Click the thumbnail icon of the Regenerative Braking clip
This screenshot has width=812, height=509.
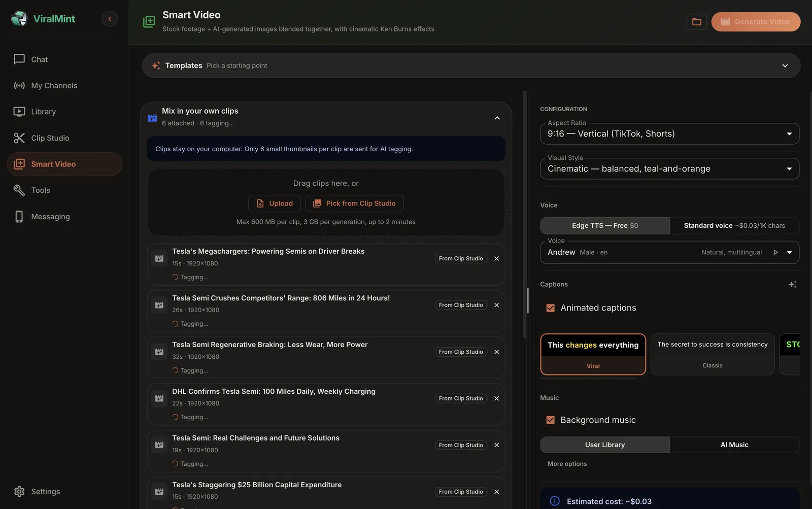[159, 352]
